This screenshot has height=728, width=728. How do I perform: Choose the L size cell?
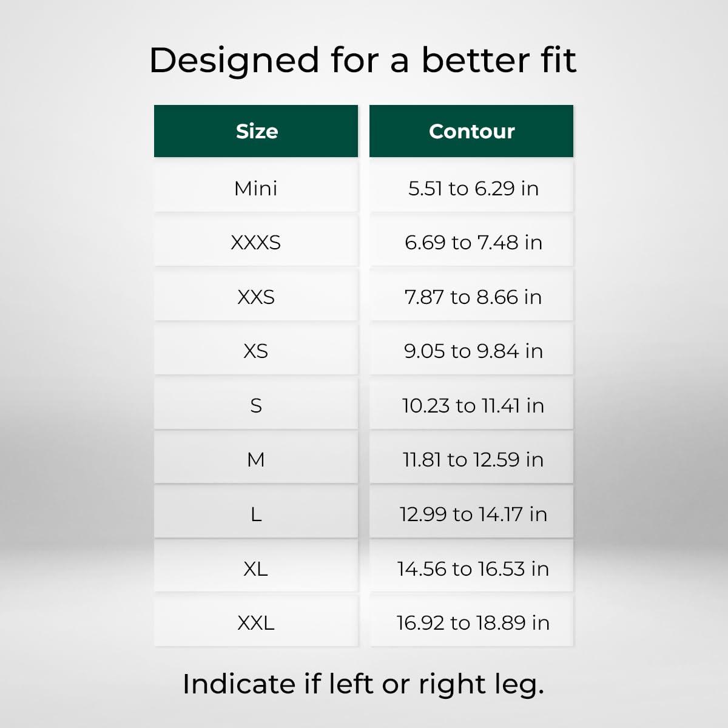256,514
